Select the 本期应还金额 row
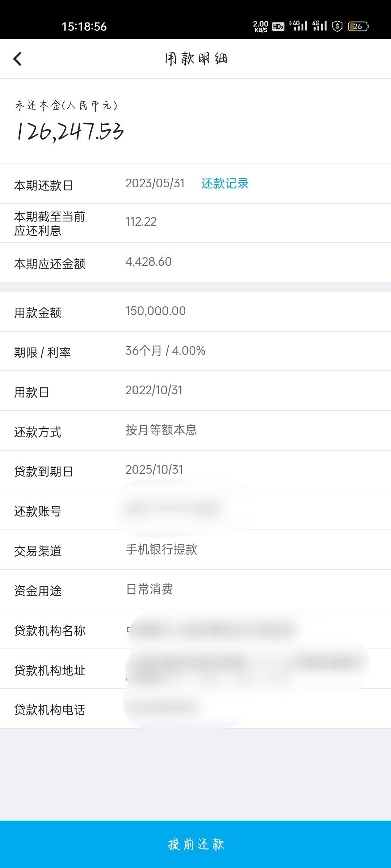The width and height of the screenshot is (391, 868). tap(195, 263)
